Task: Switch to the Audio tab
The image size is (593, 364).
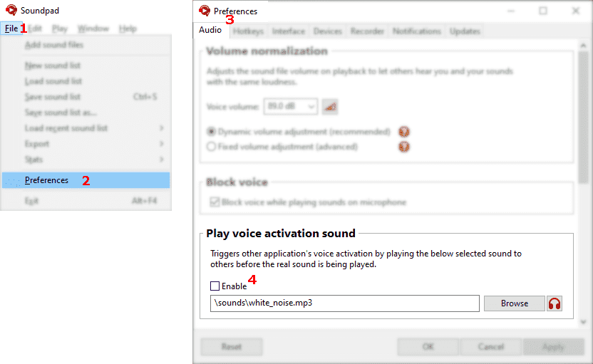Action: pos(210,30)
